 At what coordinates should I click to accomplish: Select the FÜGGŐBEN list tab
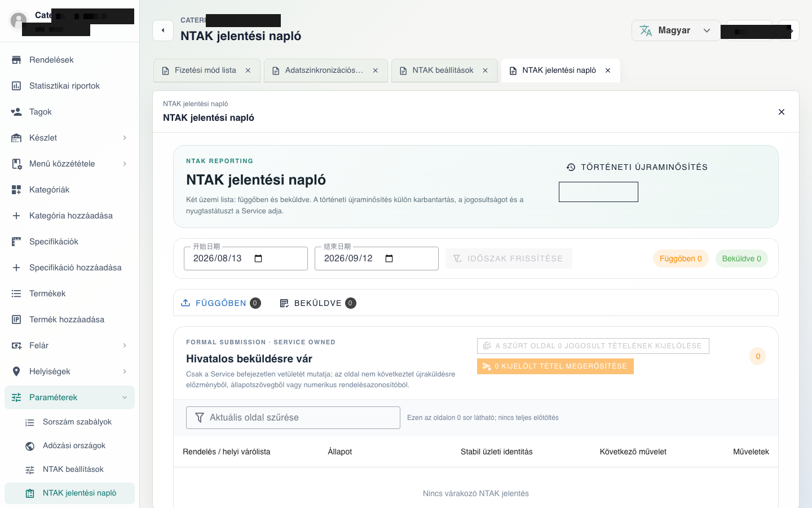(x=220, y=303)
